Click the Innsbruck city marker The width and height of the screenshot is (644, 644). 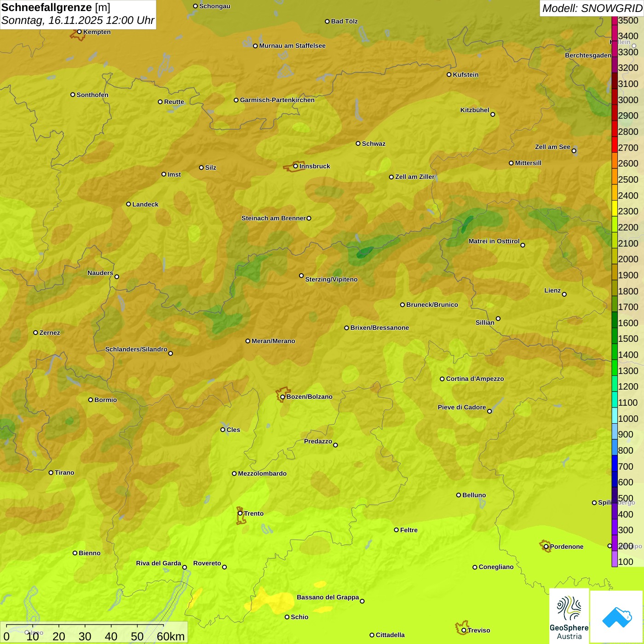coord(296,166)
